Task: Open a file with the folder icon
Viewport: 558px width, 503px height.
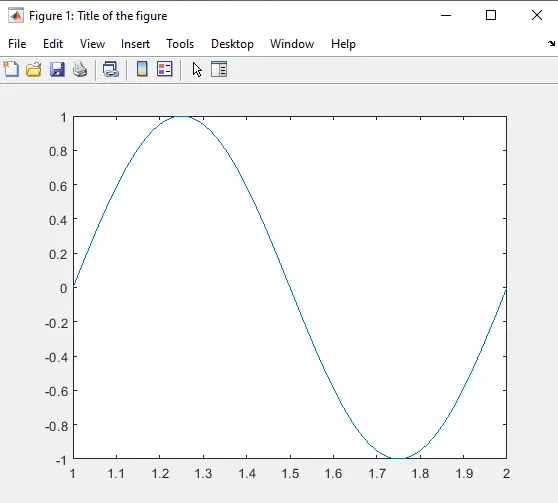Action: click(34, 69)
